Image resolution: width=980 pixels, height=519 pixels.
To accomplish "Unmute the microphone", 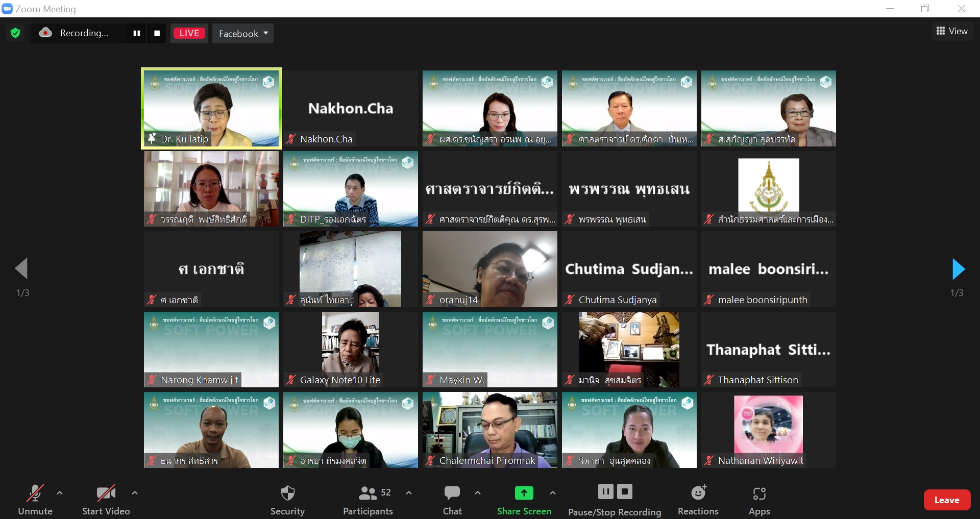I will pos(35,500).
